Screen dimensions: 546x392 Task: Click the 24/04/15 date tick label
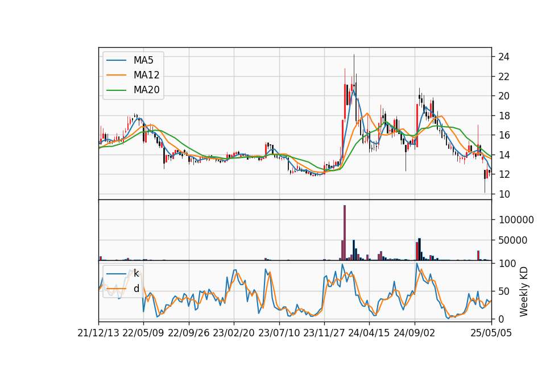[369, 333]
